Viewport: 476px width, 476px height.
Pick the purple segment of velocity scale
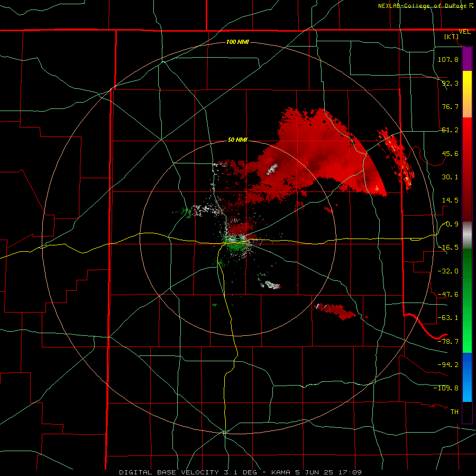467,59
